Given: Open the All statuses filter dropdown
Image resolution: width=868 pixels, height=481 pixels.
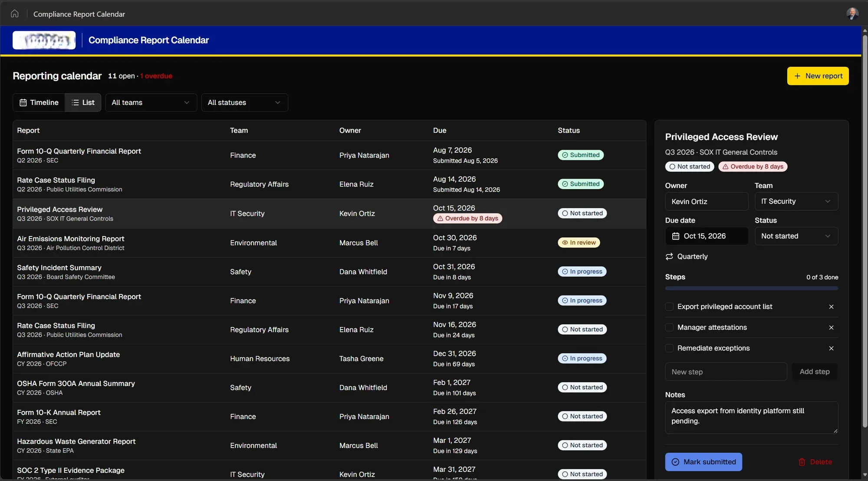Looking at the screenshot, I should [x=244, y=102].
